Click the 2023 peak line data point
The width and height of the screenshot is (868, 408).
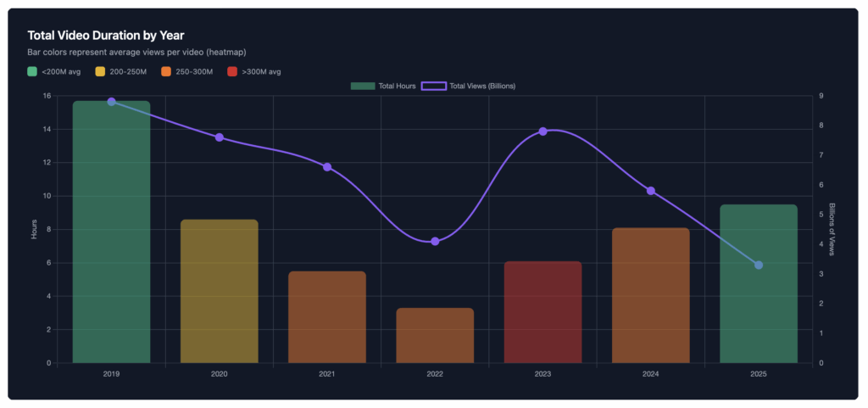pos(542,131)
